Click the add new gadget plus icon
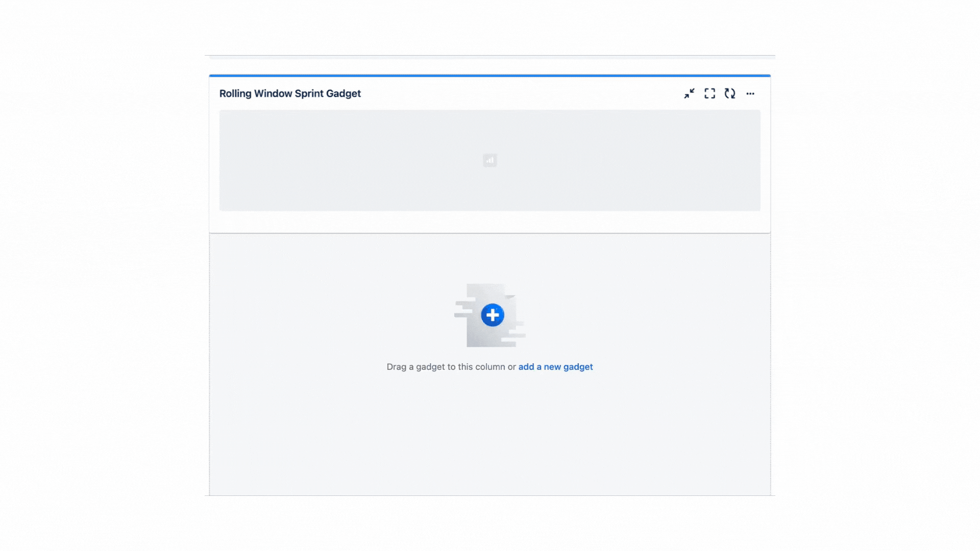980x551 pixels. coord(492,314)
